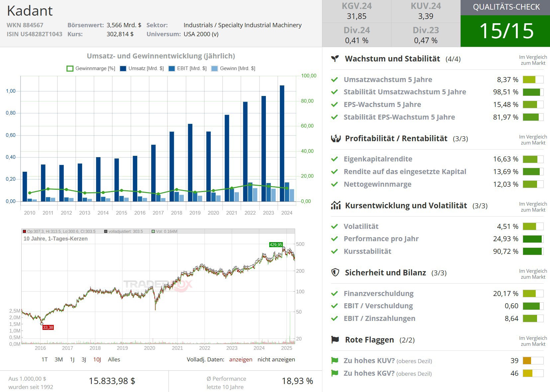This screenshot has width=550, height=392.
Task: Click the 18,93 % performance value
Action: pyautogui.click(x=297, y=381)
